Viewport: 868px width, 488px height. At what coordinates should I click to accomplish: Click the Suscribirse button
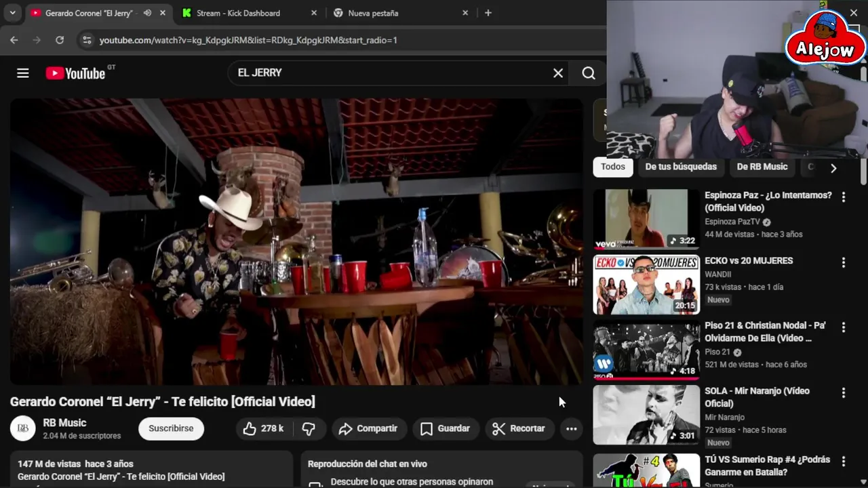171,428
